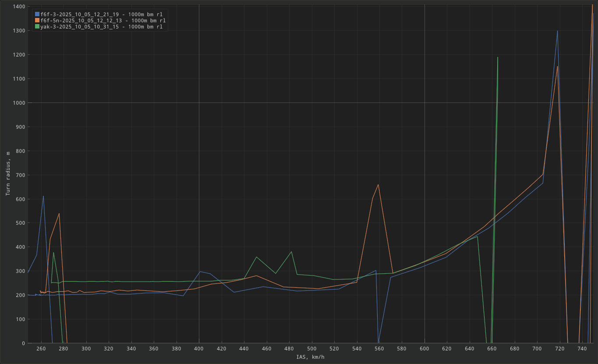Click the blue line peak near 262 km/h
Viewport: 598px width, 364px height.
(43, 196)
